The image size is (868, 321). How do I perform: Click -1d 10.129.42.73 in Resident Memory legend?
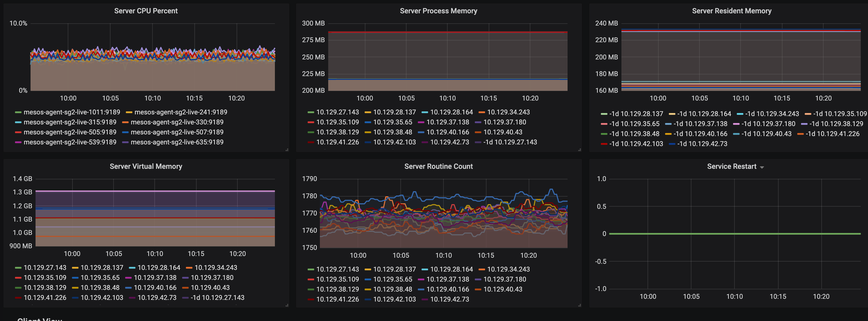click(x=702, y=144)
